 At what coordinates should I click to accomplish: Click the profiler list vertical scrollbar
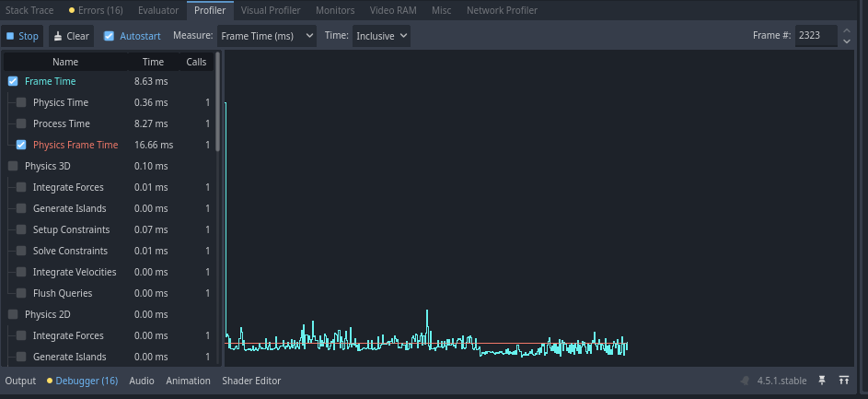click(x=218, y=101)
